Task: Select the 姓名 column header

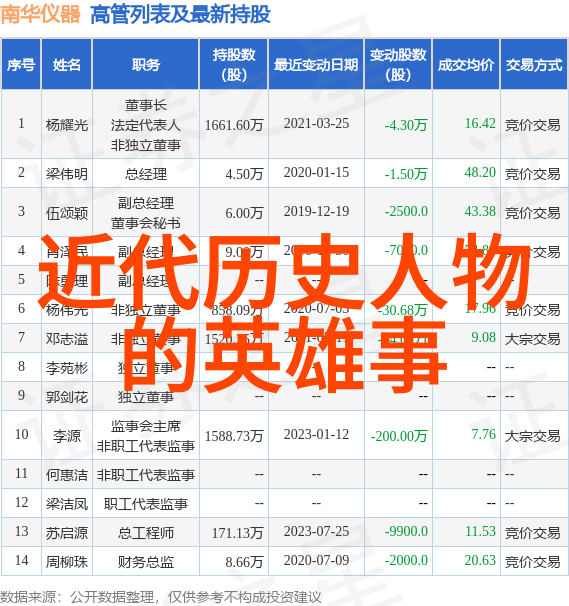Action: pos(66,65)
